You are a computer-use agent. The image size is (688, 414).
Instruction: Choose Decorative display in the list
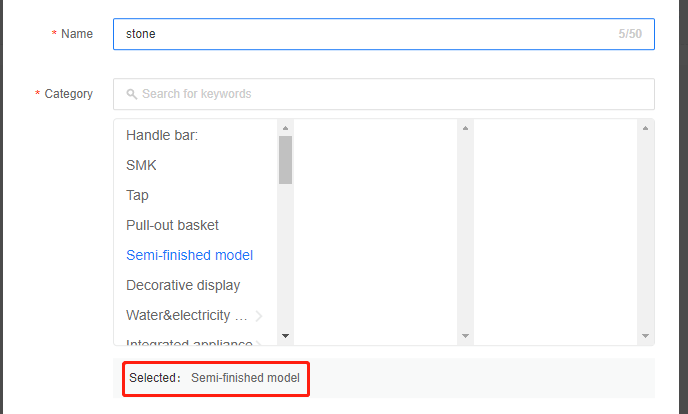coord(183,285)
